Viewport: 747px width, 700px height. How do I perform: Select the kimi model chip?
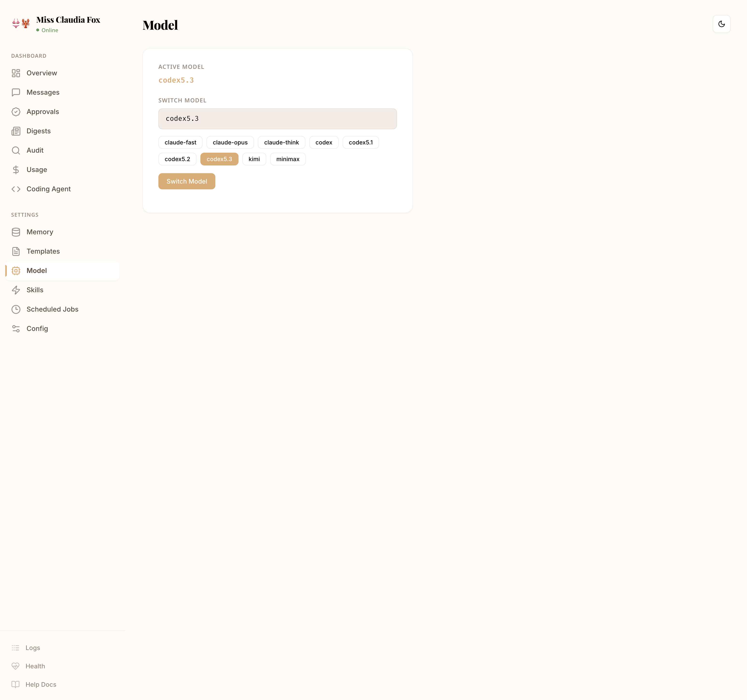(254, 159)
